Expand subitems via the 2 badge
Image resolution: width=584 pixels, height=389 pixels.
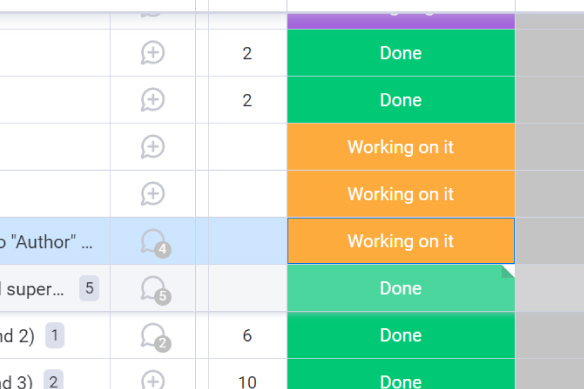coord(53,381)
